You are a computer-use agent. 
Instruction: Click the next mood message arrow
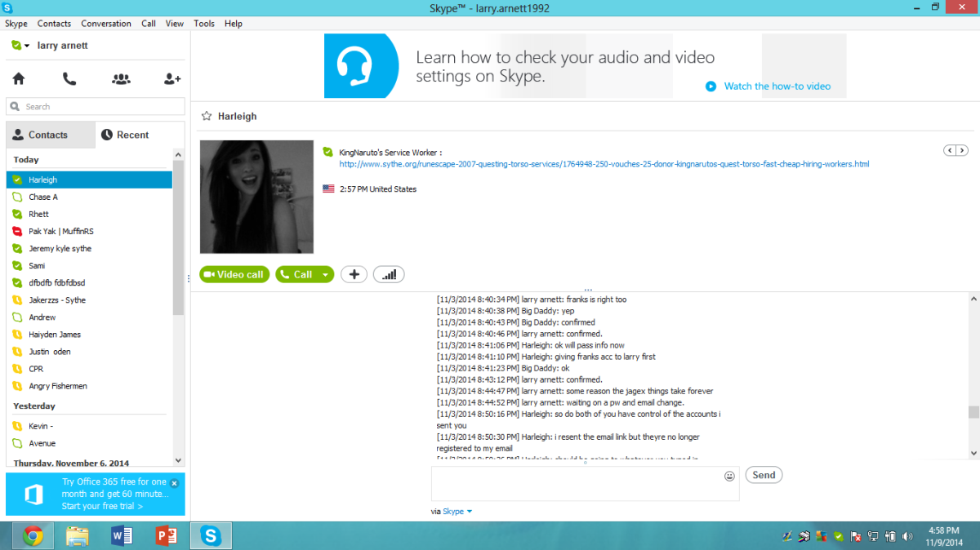962,150
